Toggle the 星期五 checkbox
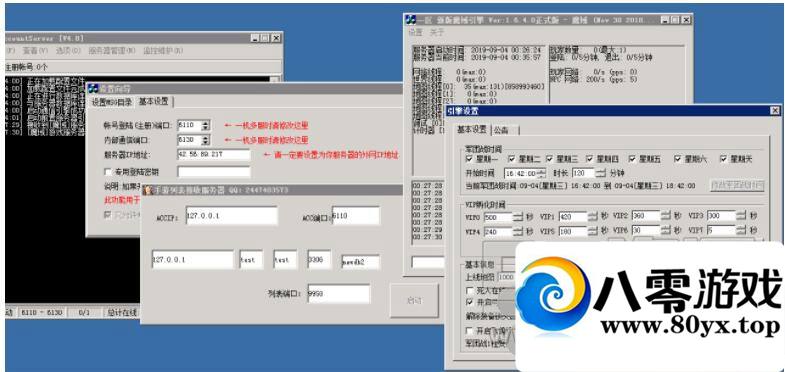 click(632, 159)
